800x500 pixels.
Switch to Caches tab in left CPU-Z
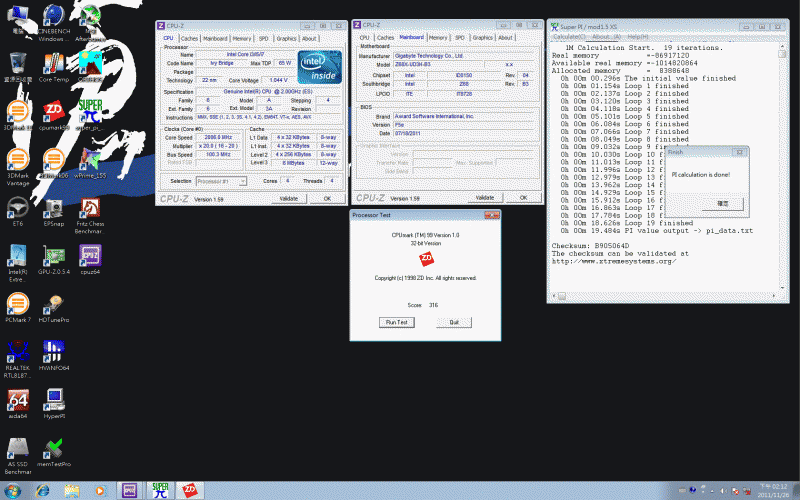pyautogui.click(x=189, y=39)
